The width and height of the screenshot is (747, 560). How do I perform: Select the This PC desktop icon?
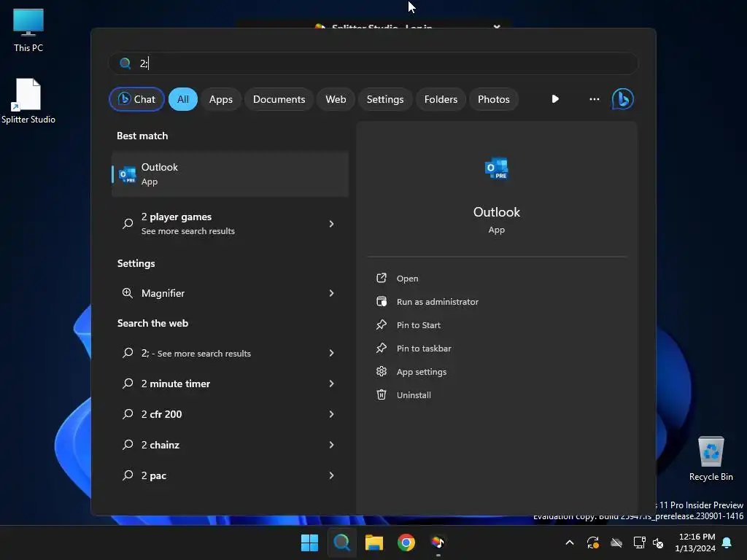tap(28, 30)
